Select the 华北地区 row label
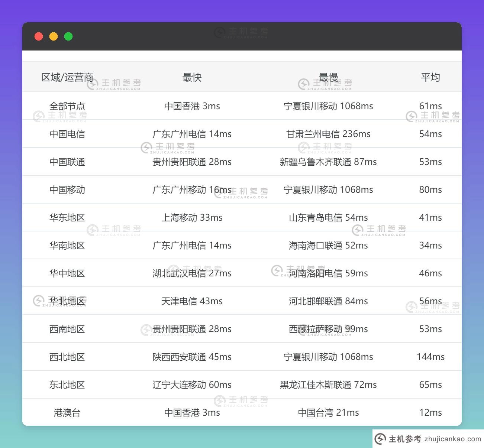 tap(67, 301)
